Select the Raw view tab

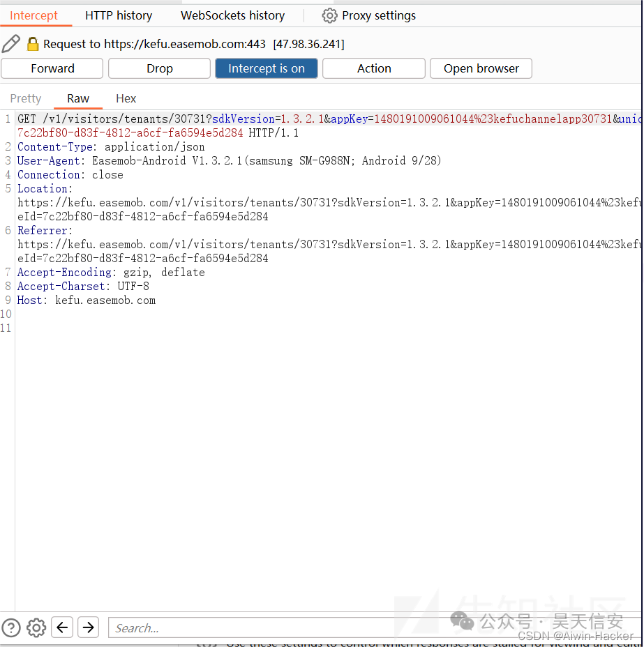(78, 98)
